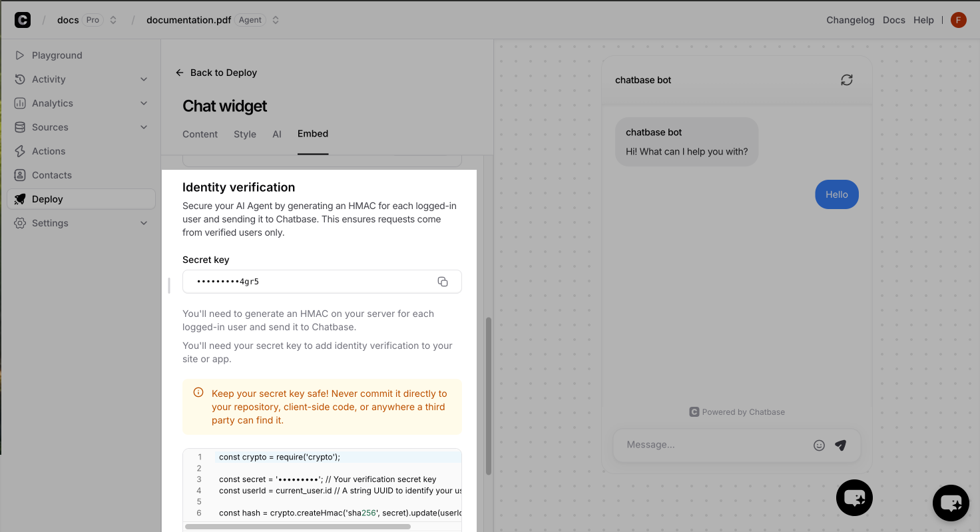This screenshot has width=980, height=532.
Task: Go Back to Deploy
Action: (216, 73)
